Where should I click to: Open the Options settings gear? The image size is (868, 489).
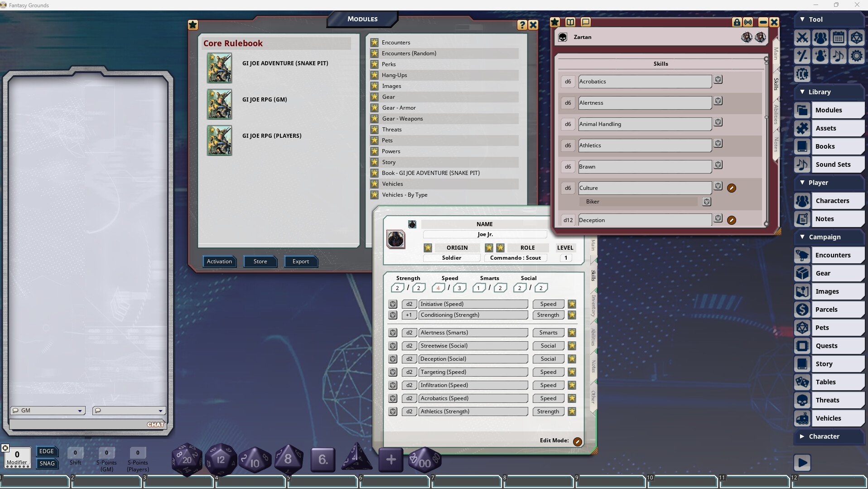coord(857,56)
